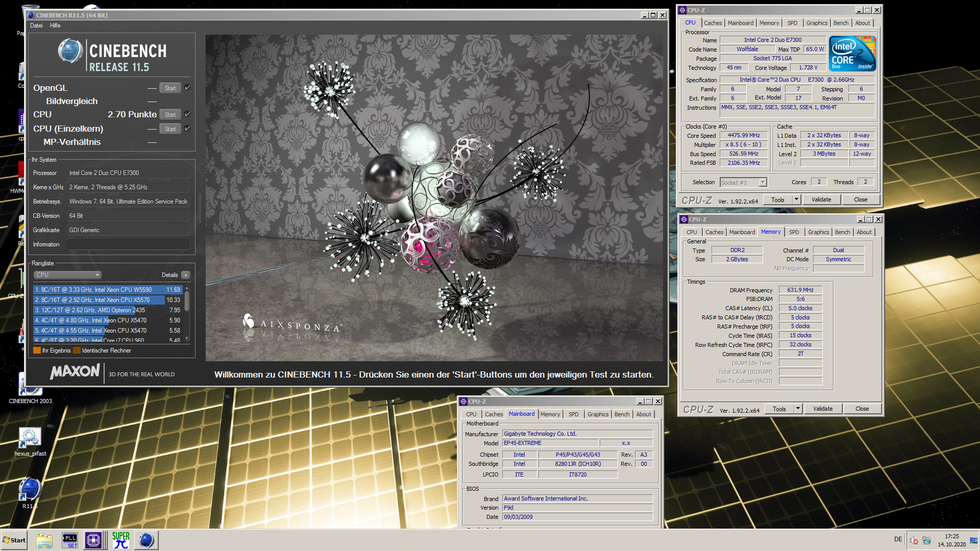980x551 pixels.
Task: Click the panel splitter grip beside the render
Action: click(x=200, y=209)
